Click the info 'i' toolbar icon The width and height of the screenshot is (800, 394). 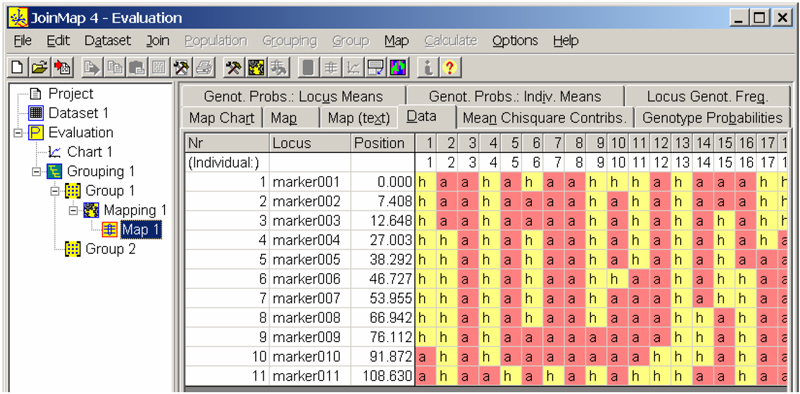pos(428,67)
